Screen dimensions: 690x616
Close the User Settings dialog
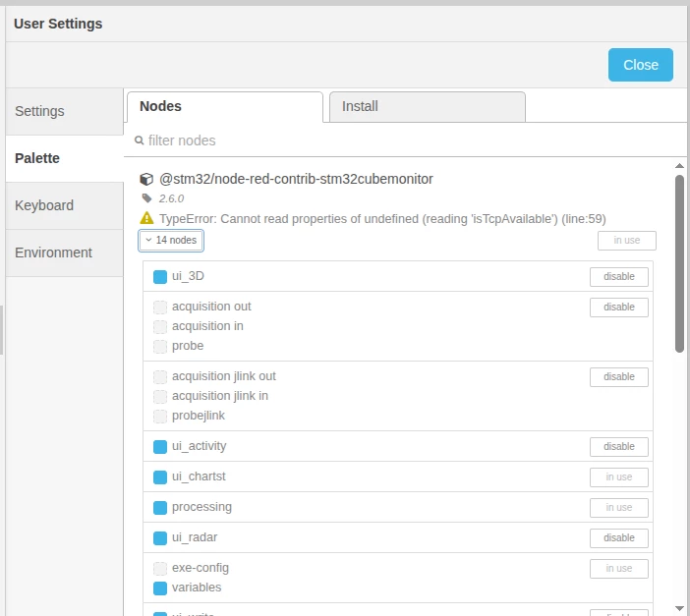pos(640,65)
